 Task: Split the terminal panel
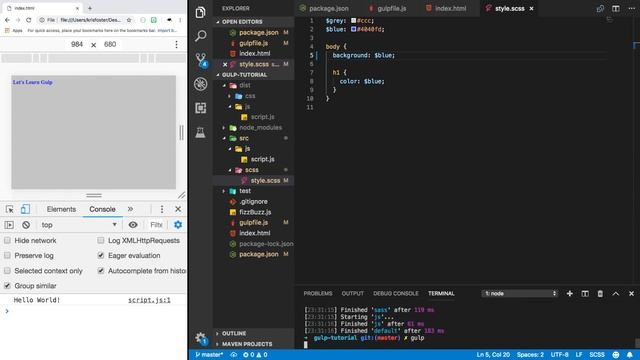pos(585,293)
